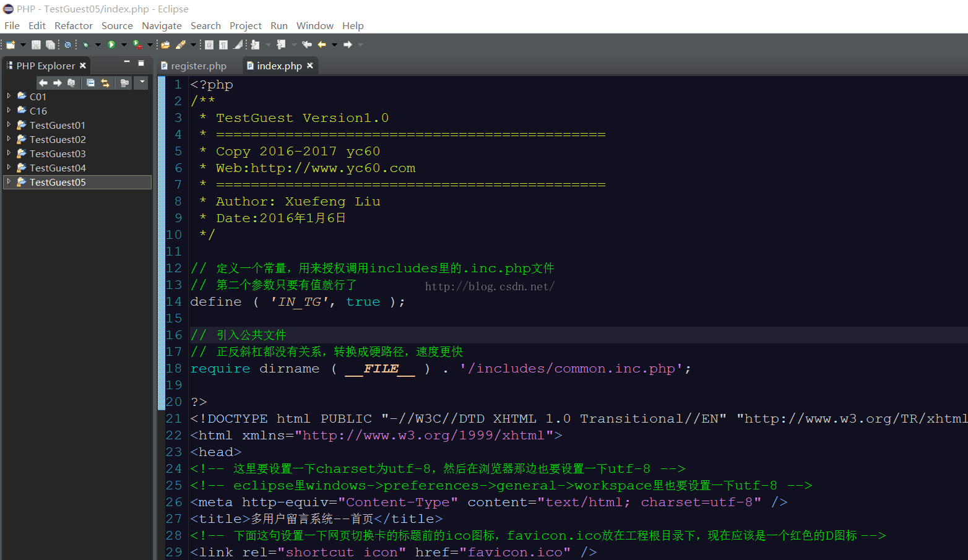The height and width of the screenshot is (560, 968).
Task: Expand the C01 project folder
Action: click(9, 96)
